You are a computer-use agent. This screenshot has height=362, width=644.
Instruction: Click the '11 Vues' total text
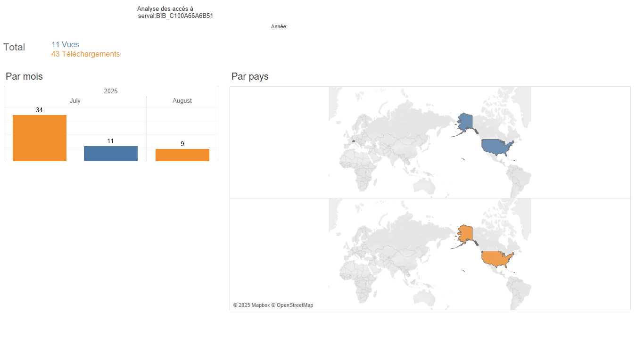coord(66,45)
